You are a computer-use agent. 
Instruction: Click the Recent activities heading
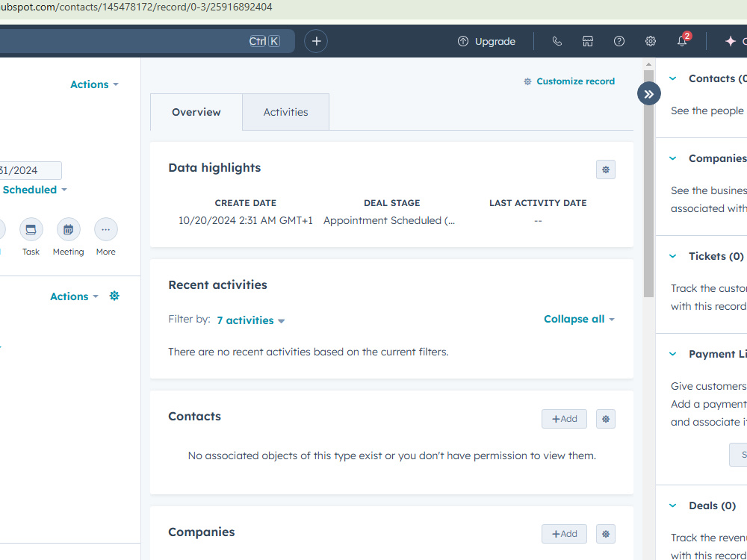(x=217, y=284)
